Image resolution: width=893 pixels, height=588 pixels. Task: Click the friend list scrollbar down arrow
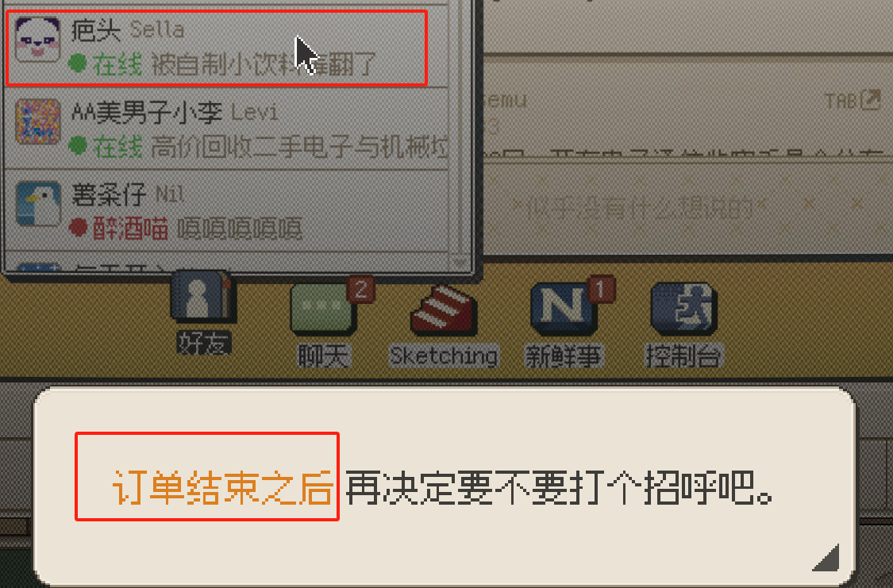click(x=460, y=263)
